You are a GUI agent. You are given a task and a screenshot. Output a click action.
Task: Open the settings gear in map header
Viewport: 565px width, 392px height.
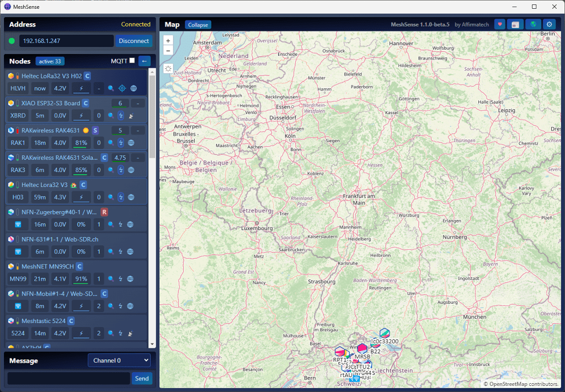[549, 25]
